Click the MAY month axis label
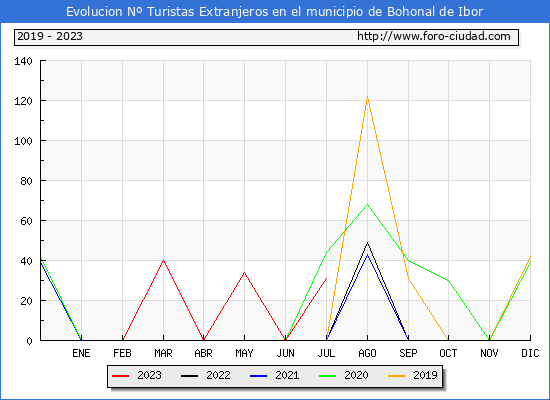Screen dimensions: 550x400 tap(244, 353)
